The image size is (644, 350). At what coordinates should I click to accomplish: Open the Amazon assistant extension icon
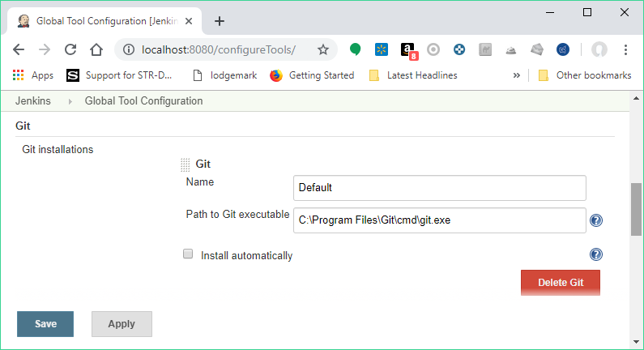coord(408,50)
